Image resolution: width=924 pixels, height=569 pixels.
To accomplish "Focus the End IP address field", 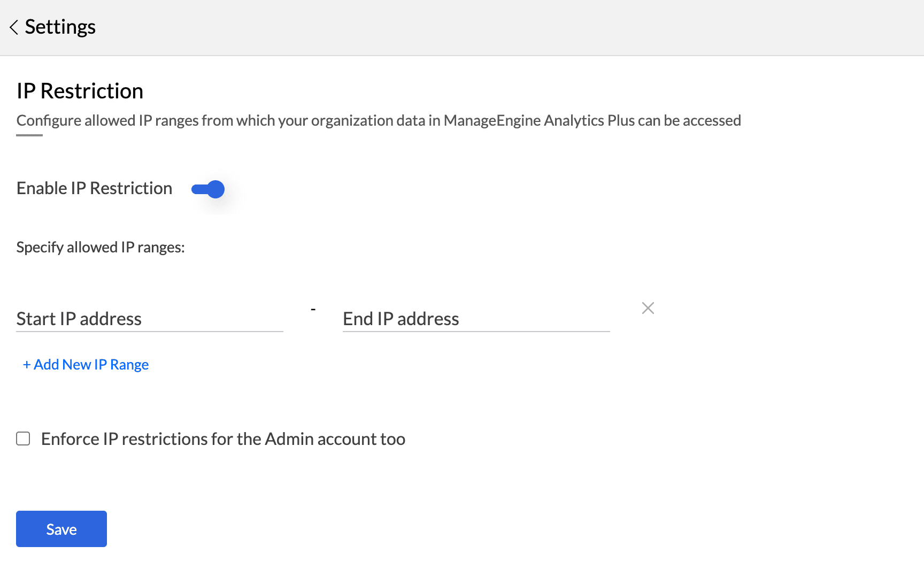I will point(475,319).
